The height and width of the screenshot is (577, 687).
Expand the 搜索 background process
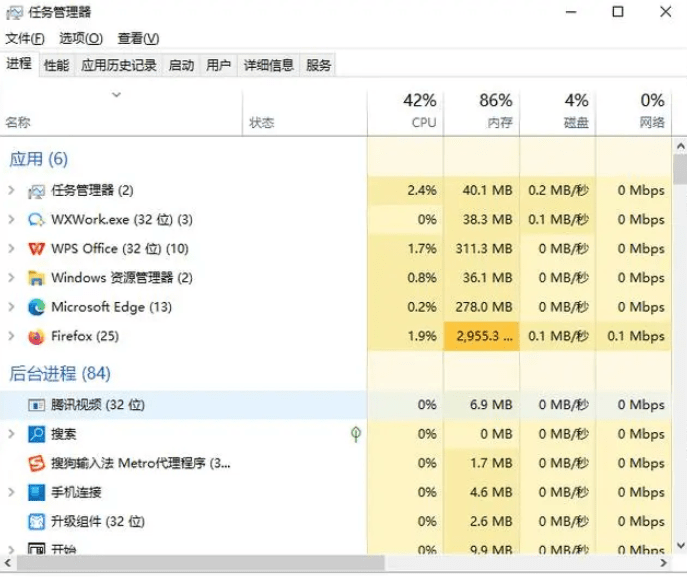pos(11,434)
